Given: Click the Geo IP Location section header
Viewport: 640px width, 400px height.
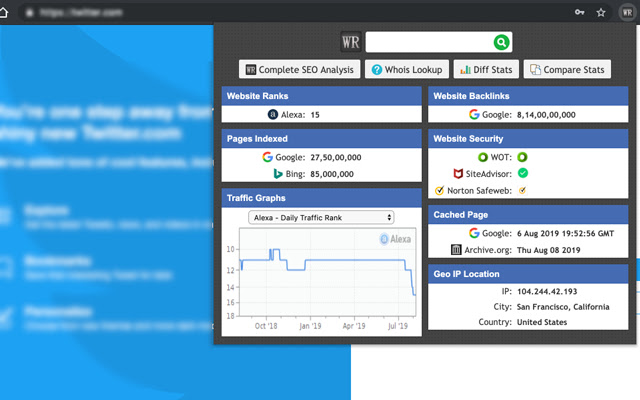Looking at the screenshot, I should 528,274.
